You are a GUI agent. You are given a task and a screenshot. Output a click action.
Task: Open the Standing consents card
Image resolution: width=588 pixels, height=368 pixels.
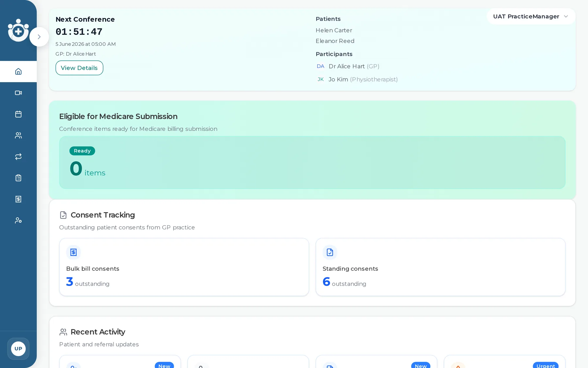[x=441, y=267]
